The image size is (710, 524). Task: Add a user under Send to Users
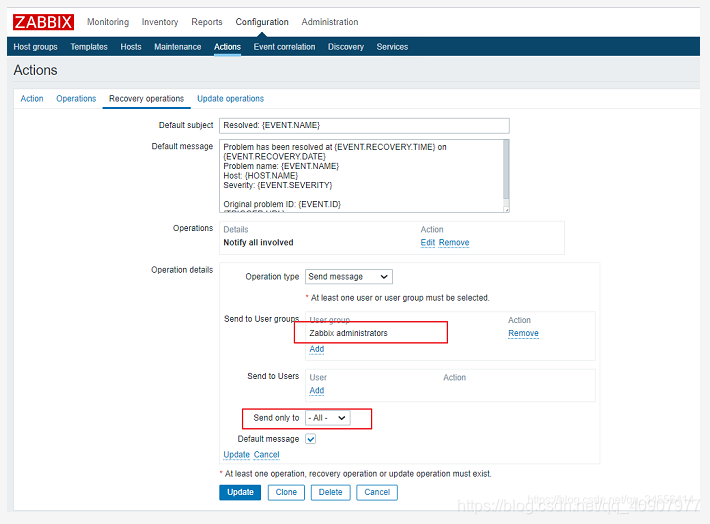[317, 390]
